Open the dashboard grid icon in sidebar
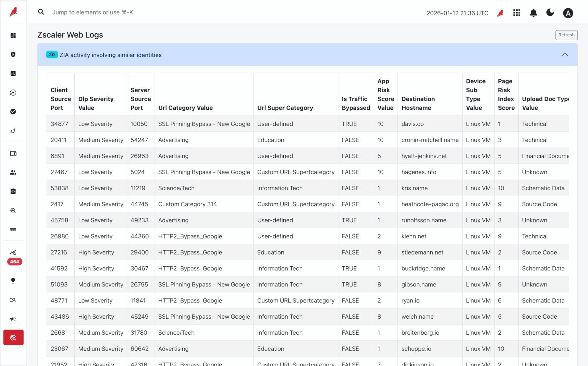Viewport: 588px width, 366px height. coord(13,35)
